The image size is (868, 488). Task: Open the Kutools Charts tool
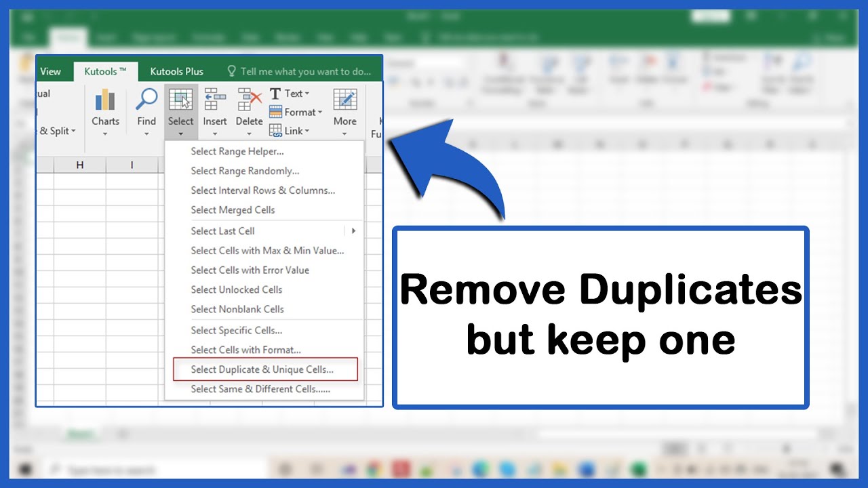point(105,111)
